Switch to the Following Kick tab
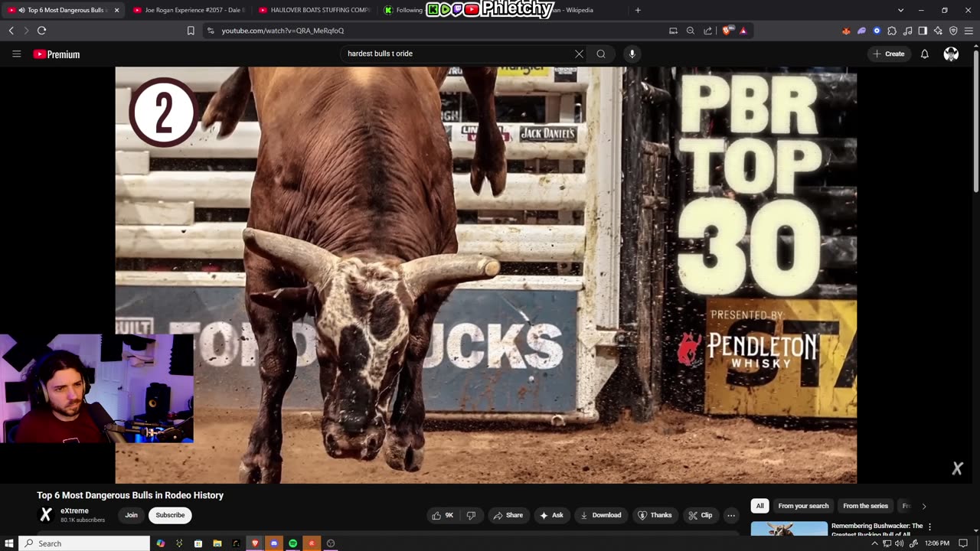 click(403, 10)
